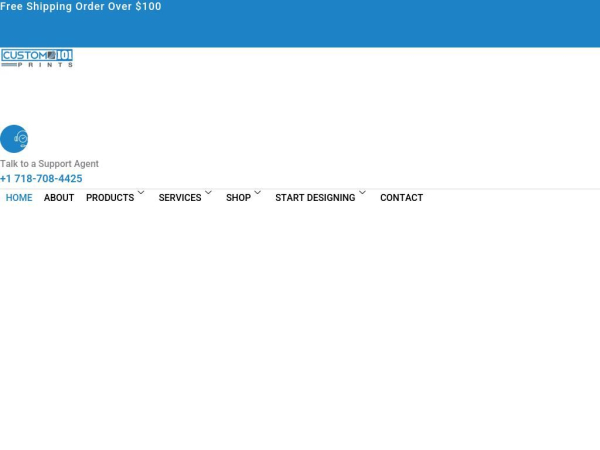Click the word PRINTS under the logo
Viewport: 600px width, 450px height.
[x=45, y=65]
